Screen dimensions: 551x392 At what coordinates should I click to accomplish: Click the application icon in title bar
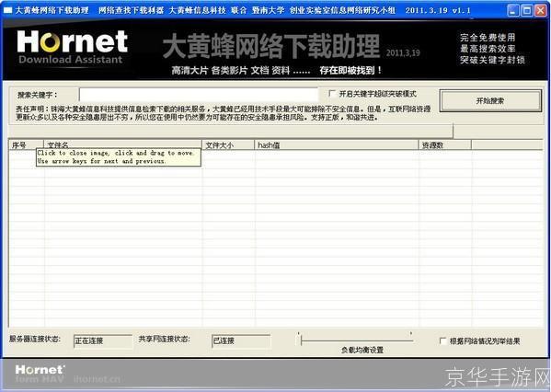pos(7,10)
